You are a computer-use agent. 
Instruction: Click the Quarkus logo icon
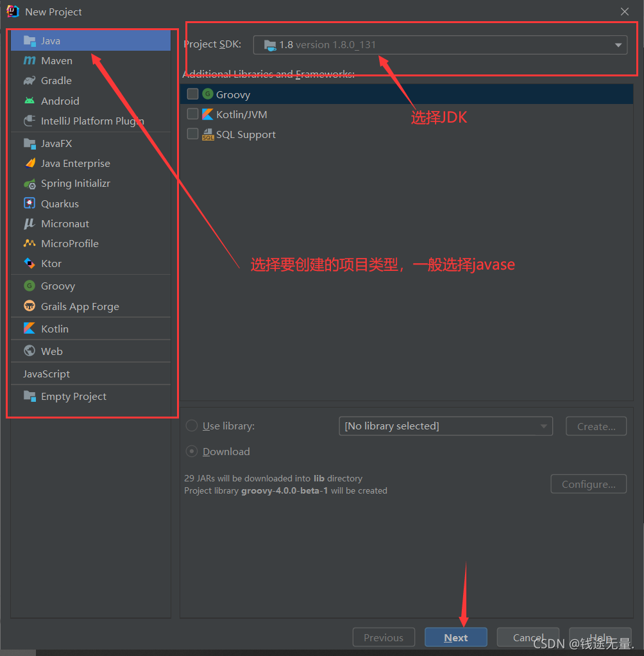click(x=30, y=203)
